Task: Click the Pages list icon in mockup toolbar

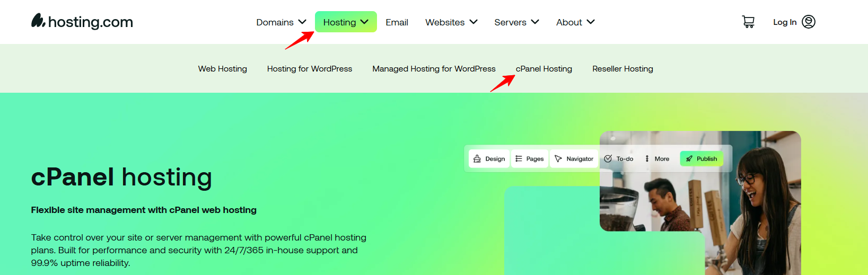Action: click(x=519, y=158)
